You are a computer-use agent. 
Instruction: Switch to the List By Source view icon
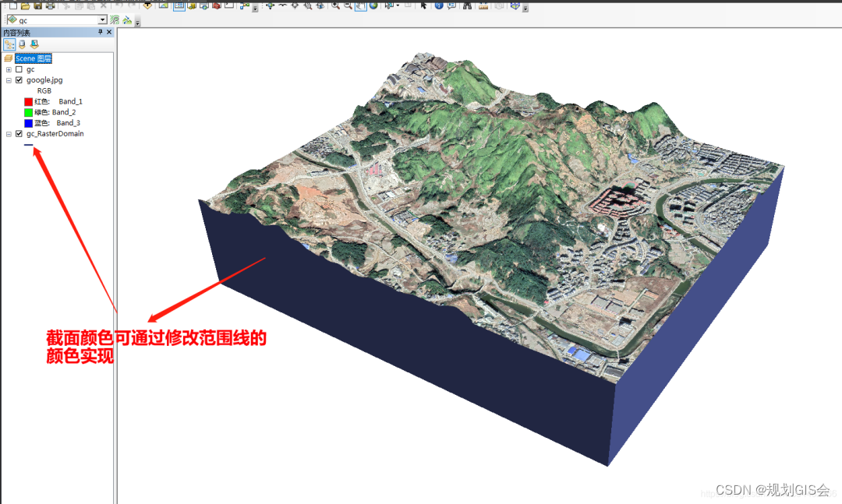coord(23,44)
